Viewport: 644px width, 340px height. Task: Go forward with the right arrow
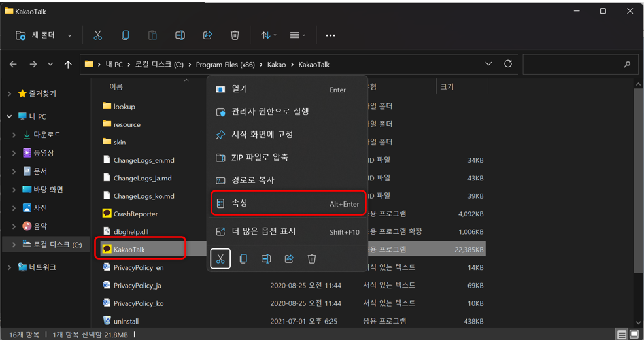33,65
